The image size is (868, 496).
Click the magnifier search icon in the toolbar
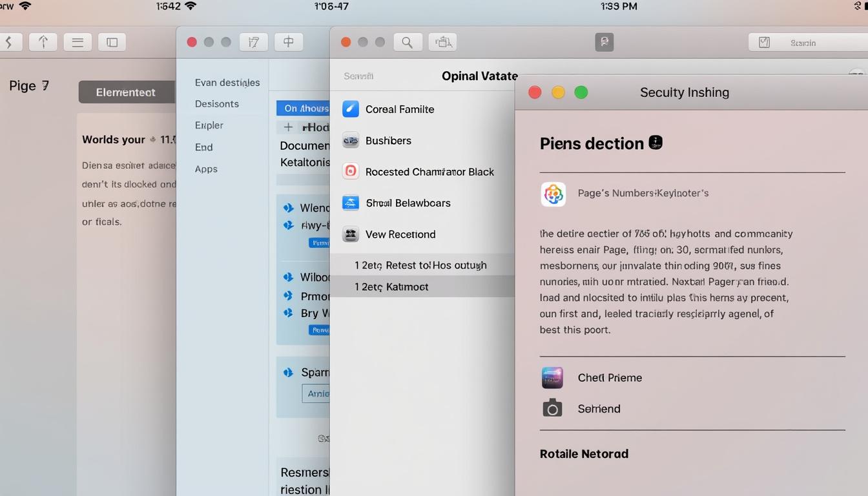[408, 41]
